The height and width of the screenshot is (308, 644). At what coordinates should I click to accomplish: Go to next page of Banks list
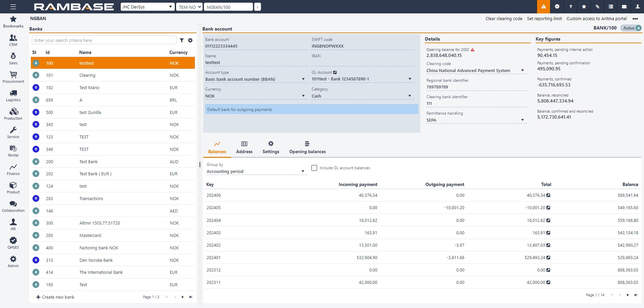(x=182, y=297)
